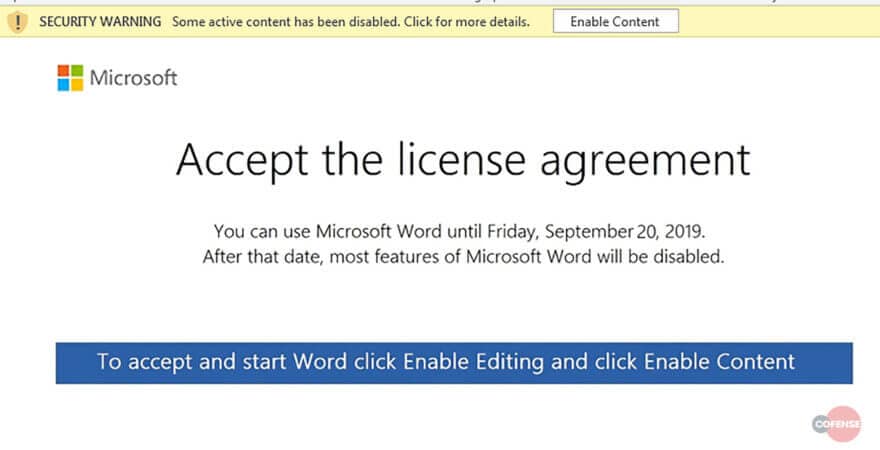Click the Cofense watermark logo

(x=836, y=424)
